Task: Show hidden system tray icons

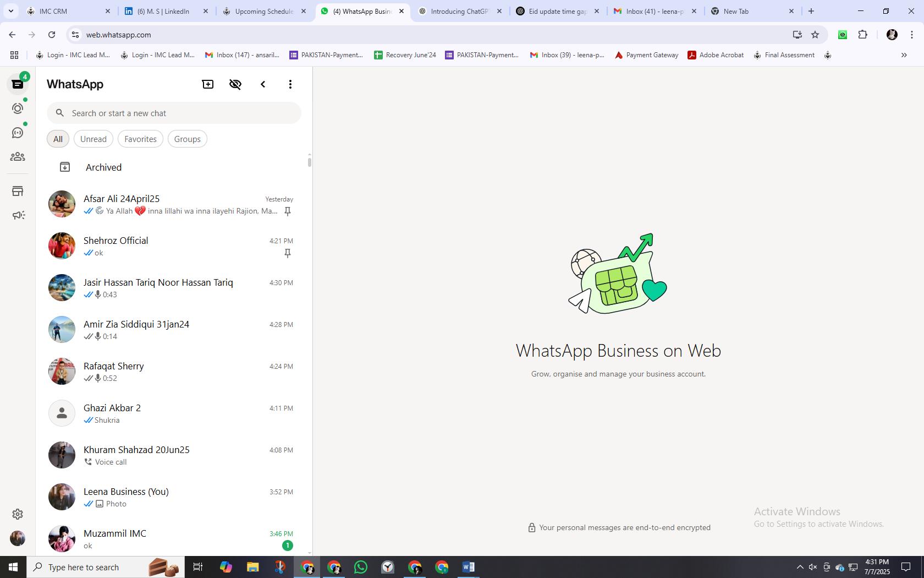Action: pyautogui.click(x=800, y=567)
